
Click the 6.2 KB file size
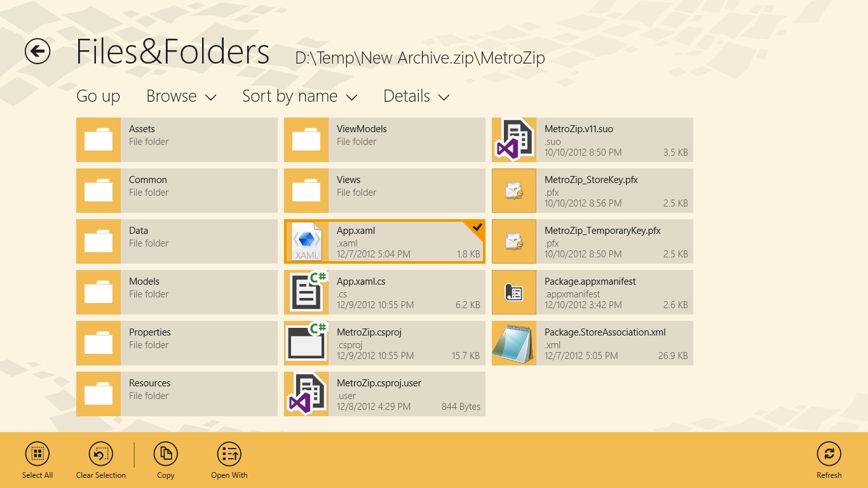tap(468, 305)
